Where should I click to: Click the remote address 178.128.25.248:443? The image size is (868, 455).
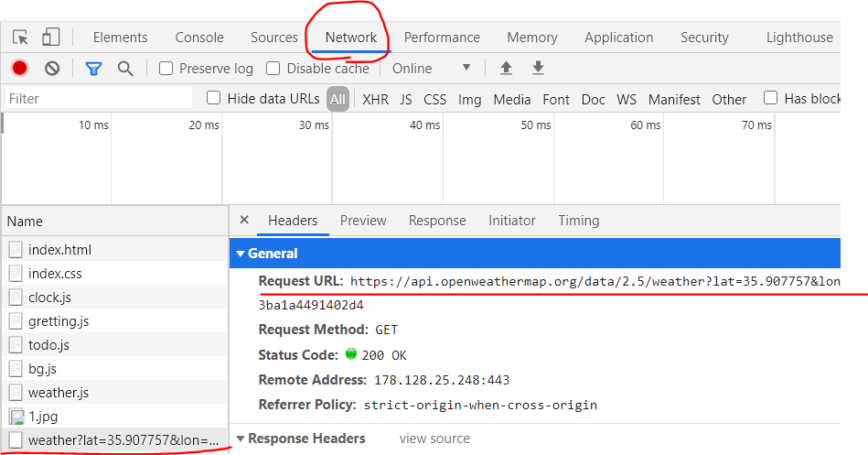pyautogui.click(x=442, y=380)
